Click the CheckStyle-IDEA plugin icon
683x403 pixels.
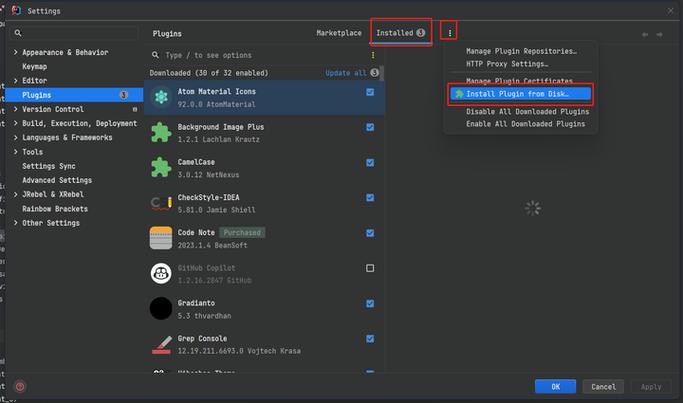tap(161, 203)
